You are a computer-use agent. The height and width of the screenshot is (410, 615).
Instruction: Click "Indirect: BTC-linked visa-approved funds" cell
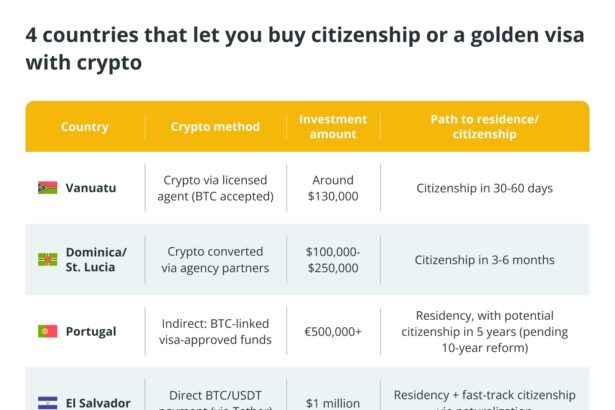217,331
